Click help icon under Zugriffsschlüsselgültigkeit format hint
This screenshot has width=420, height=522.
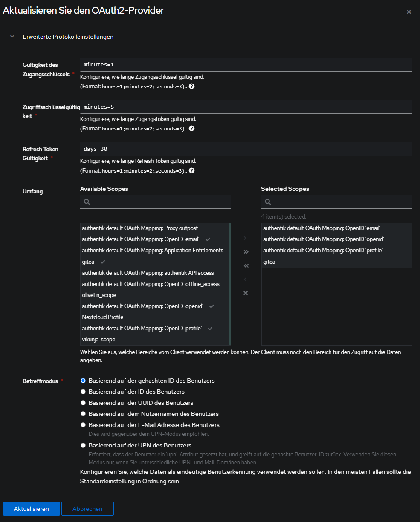pos(192,129)
